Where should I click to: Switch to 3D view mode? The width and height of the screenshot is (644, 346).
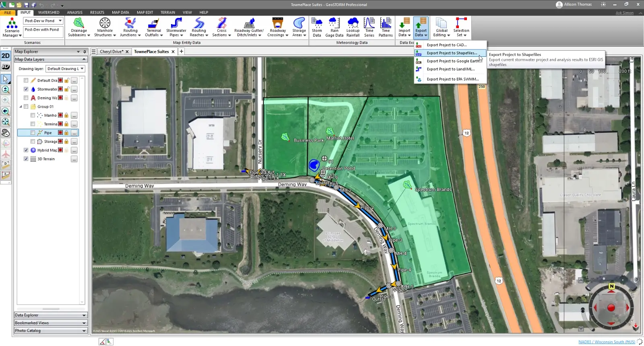tap(6, 66)
